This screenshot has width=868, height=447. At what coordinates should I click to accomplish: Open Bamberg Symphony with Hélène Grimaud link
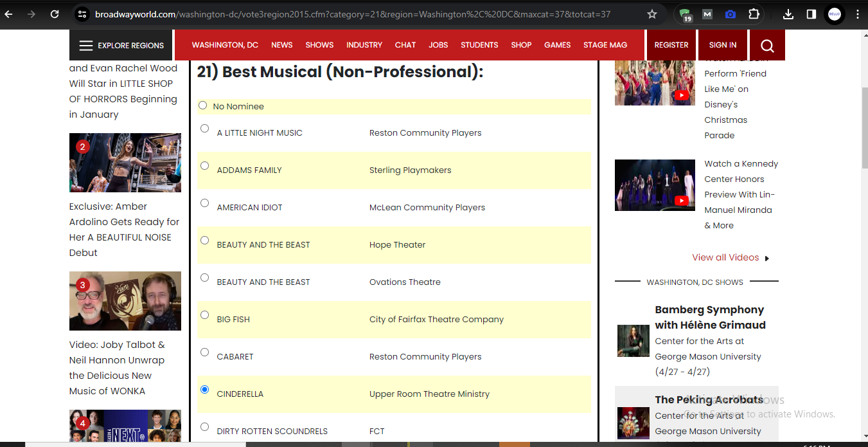click(710, 317)
